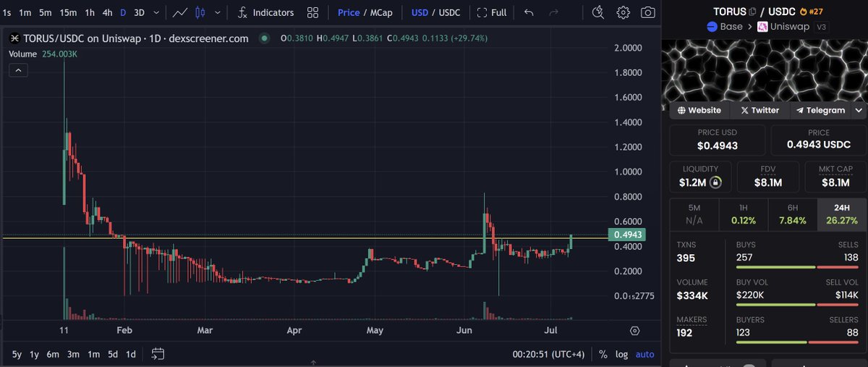Set chart range to 1y
This screenshot has width=868, height=367.
coord(35,354)
